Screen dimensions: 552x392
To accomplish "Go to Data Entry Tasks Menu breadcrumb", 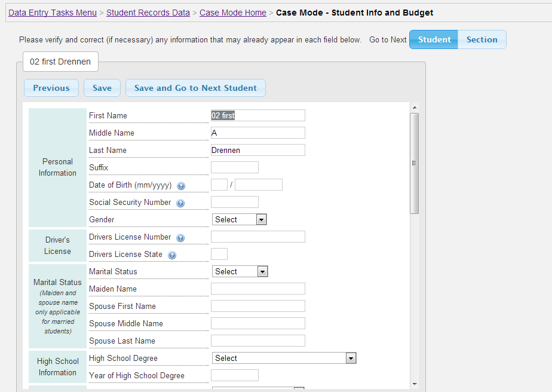I will [53, 13].
